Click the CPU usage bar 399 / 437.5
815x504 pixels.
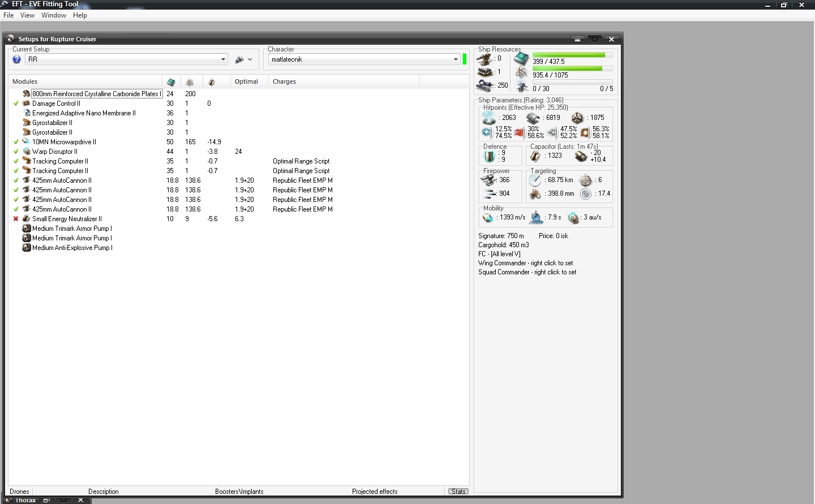click(x=573, y=55)
